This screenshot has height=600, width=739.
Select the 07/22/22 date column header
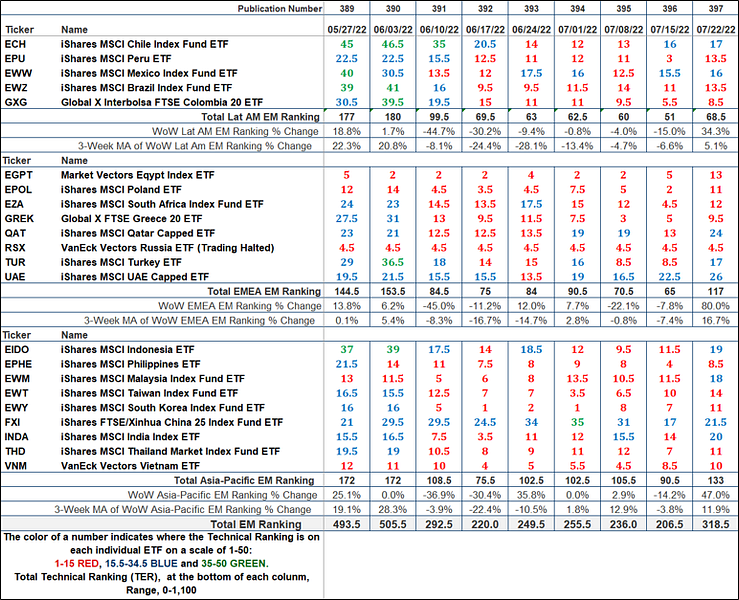[x=715, y=30]
